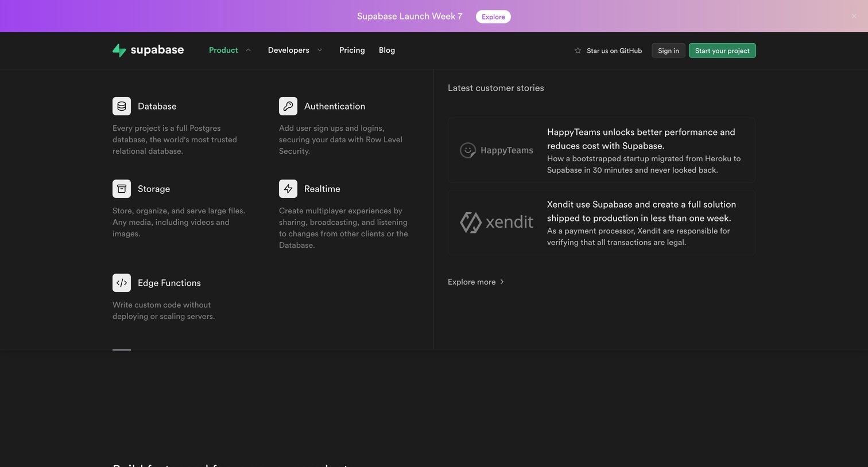Open the Edge Functions code icon
868x467 pixels.
tap(122, 283)
